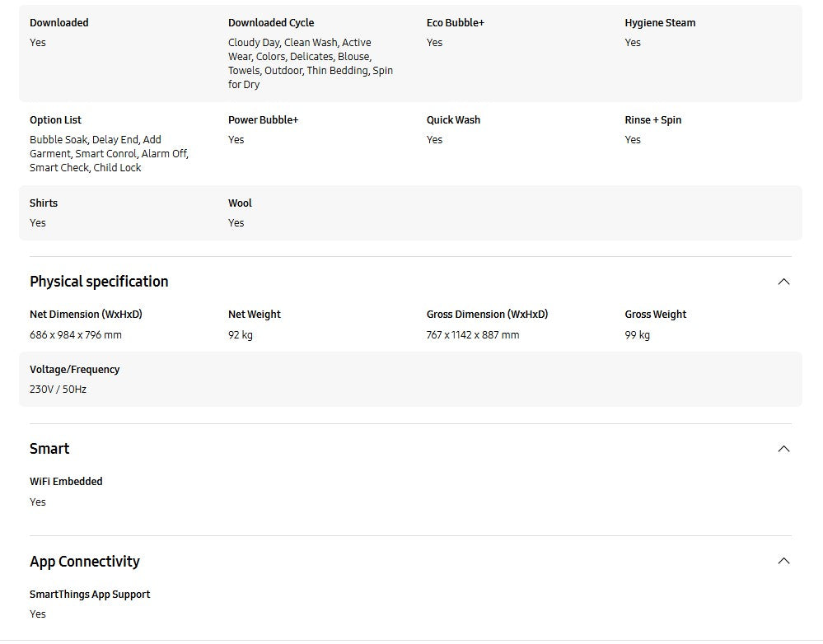Click the Physical specification heading
Viewport: 823px width, 644px height.
coord(99,282)
